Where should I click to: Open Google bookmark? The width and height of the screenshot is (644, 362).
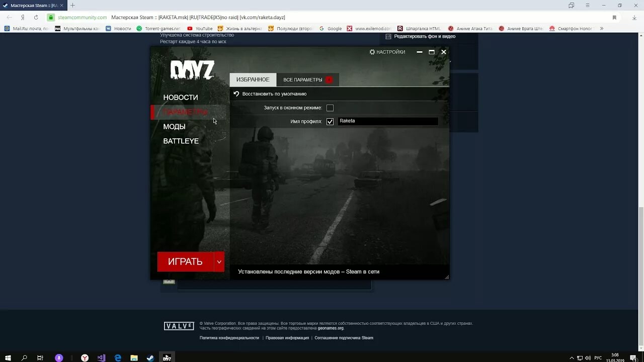click(331, 29)
